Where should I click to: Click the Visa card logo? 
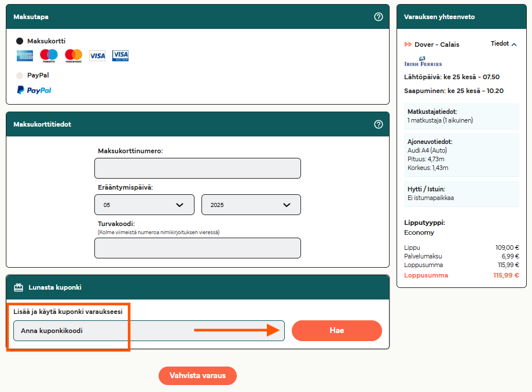coord(97,56)
